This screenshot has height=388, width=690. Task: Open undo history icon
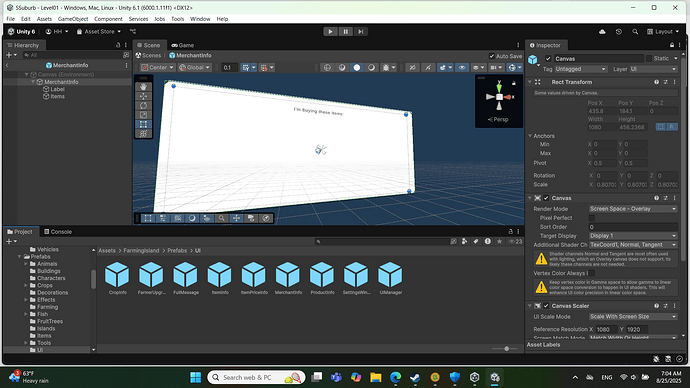pyautogui.click(x=619, y=32)
